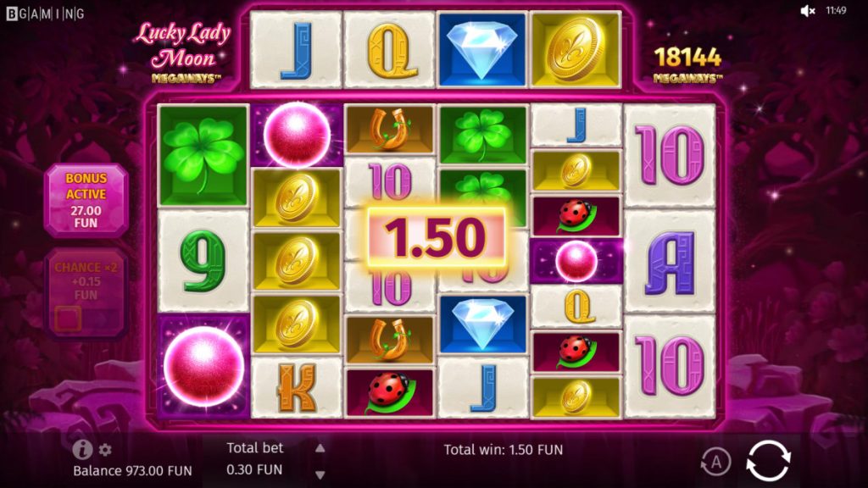The height and width of the screenshot is (488, 868).
Task: Click the purple letter A symbol
Action: (670, 261)
